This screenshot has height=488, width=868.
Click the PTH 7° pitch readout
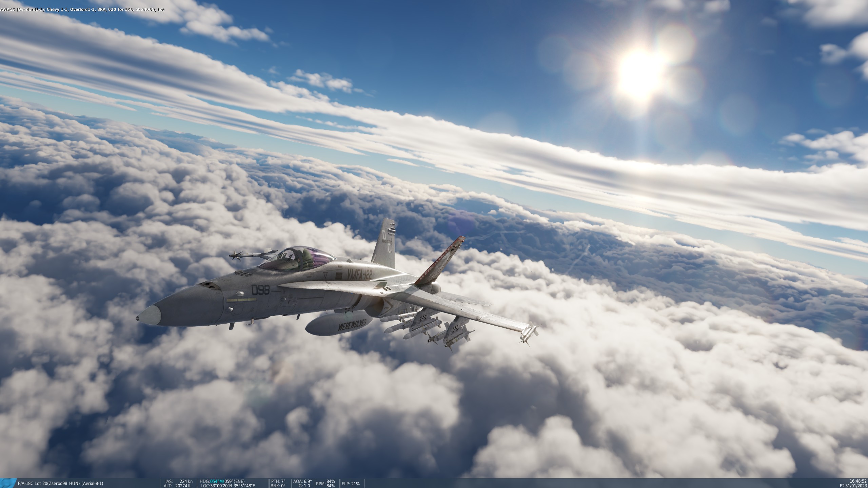pos(278,481)
